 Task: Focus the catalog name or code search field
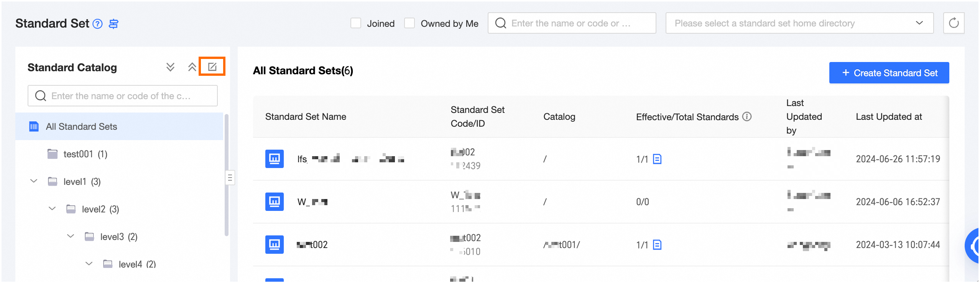point(123,96)
